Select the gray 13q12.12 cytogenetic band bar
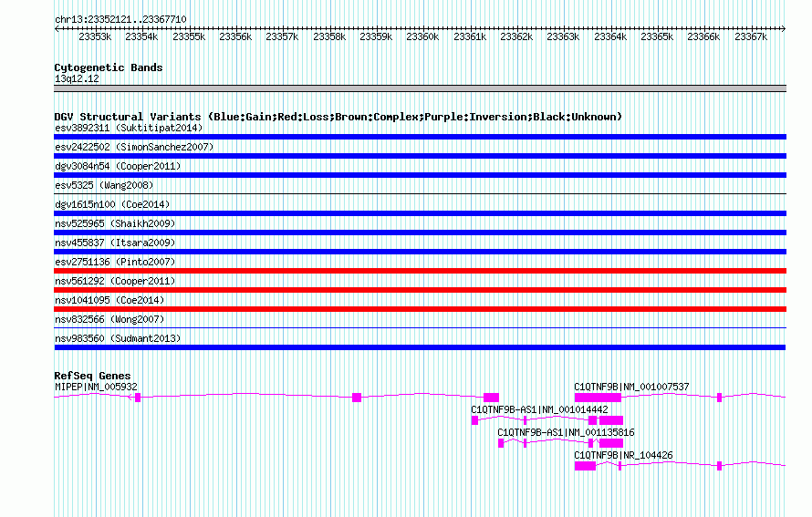Image resolution: width=812 pixels, height=517 pixels. pyautogui.click(x=420, y=88)
